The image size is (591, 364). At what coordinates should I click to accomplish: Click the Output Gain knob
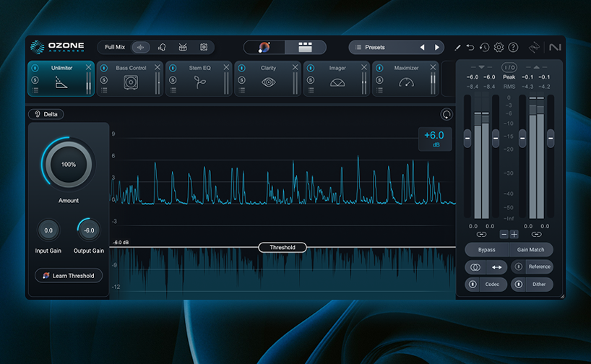tap(89, 230)
